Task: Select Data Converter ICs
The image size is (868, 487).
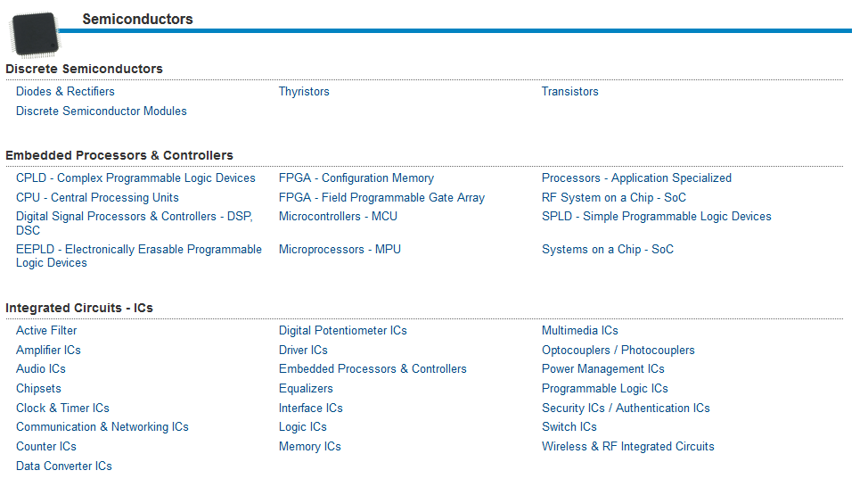Action: pyautogui.click(x=63, y=466)
